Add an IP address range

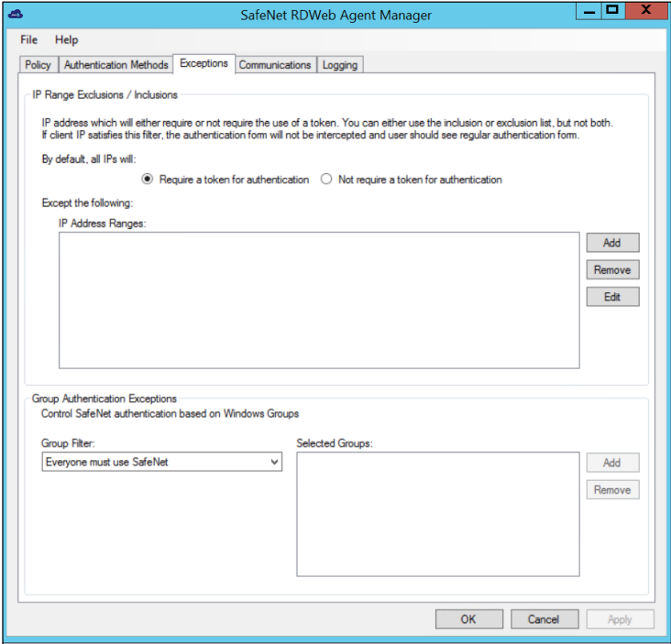click(613, 243)
